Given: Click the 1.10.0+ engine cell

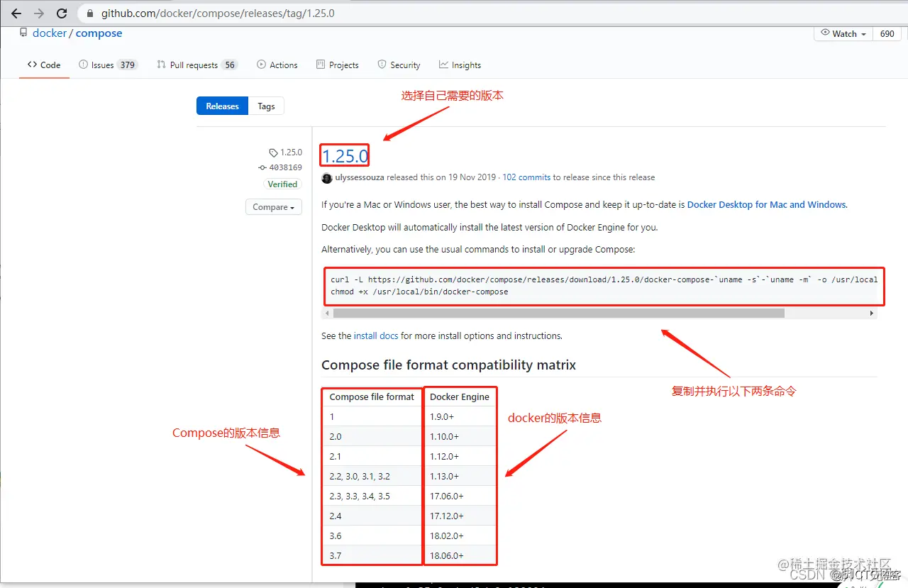Looking at the screenshot, I should coord(460,436).
